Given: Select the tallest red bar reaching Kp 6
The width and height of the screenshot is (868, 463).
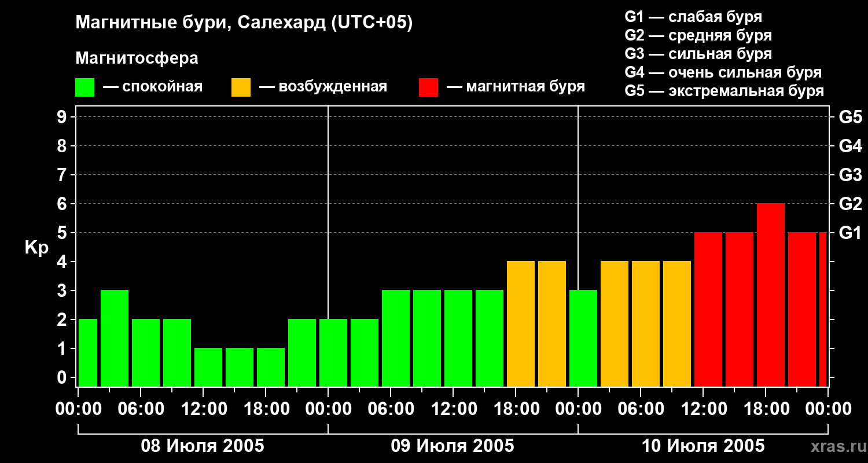Looking at the screenshot, I should (771, 295).
